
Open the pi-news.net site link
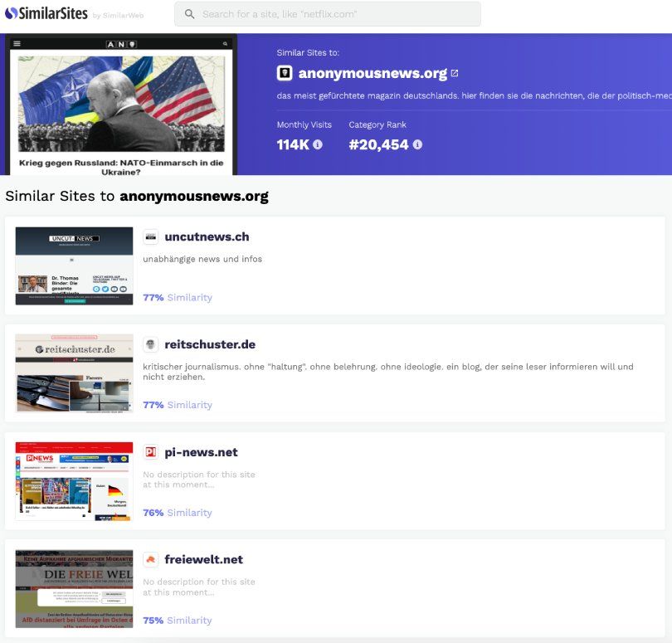click(x=201, y=452)
